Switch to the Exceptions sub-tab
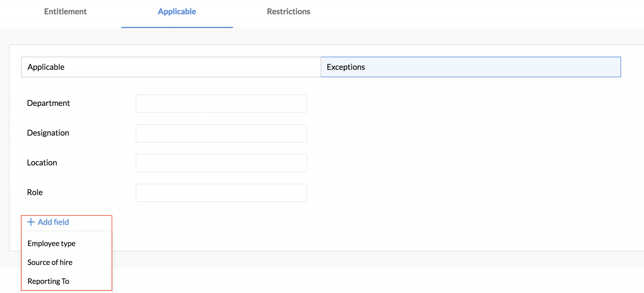The image size is (644, 293). 470,67
